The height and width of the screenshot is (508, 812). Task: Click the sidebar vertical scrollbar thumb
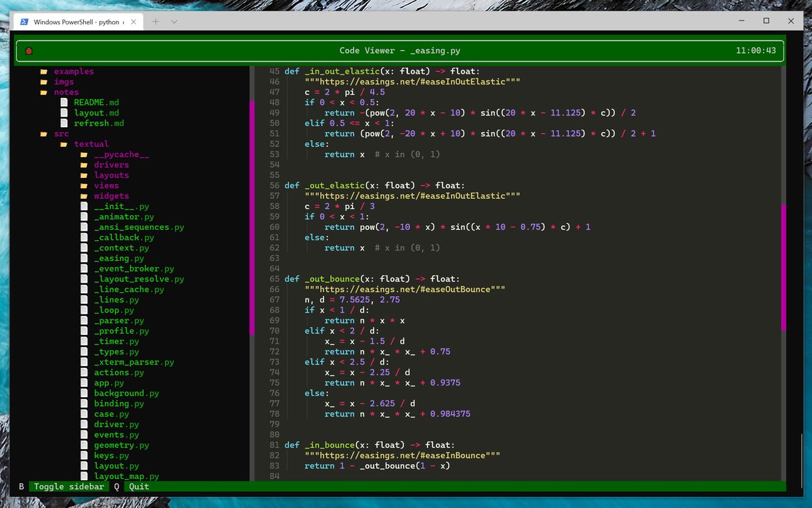click(x=252, y=216)
